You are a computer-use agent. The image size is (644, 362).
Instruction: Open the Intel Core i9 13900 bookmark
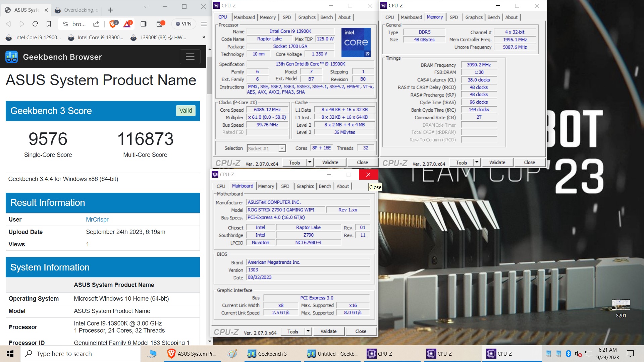tap(96, 37)
